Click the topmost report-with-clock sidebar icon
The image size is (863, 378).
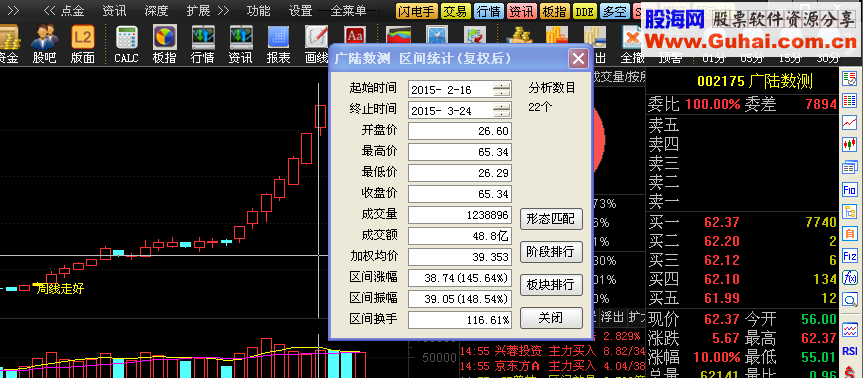pyautogui.click(x=850, y=79)
